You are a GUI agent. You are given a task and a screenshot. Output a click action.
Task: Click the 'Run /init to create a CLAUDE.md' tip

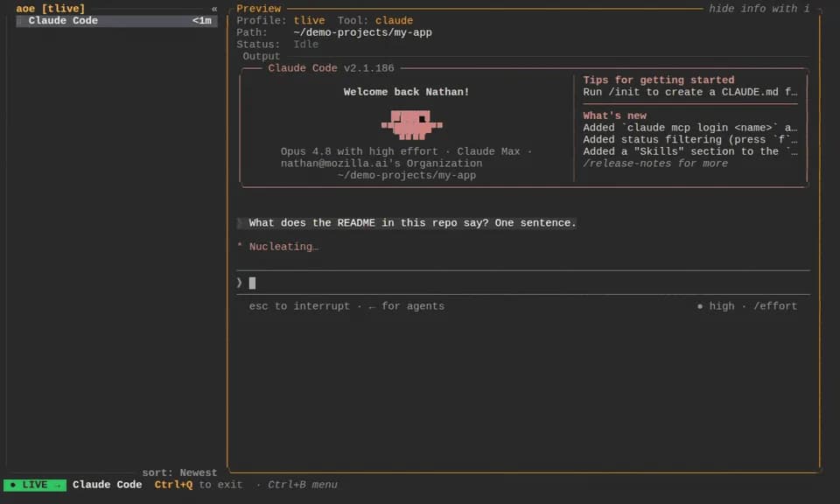(x=690, y=92)
